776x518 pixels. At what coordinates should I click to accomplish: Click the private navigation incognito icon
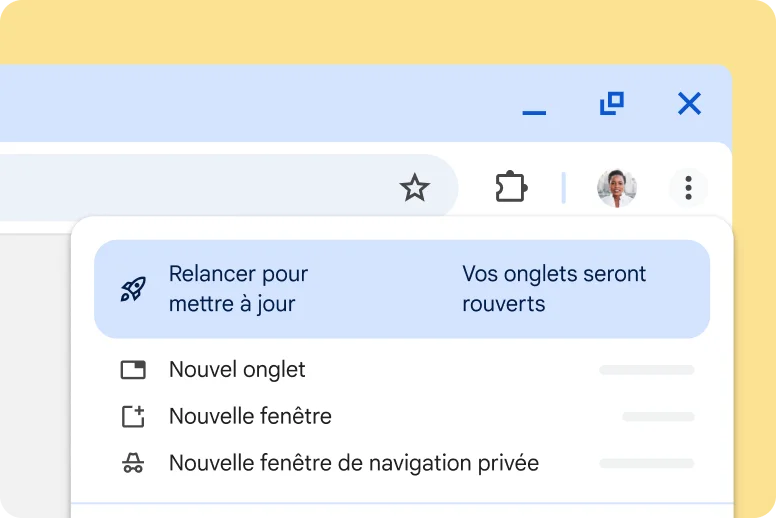pyautogui.click(x=133, y=463)
